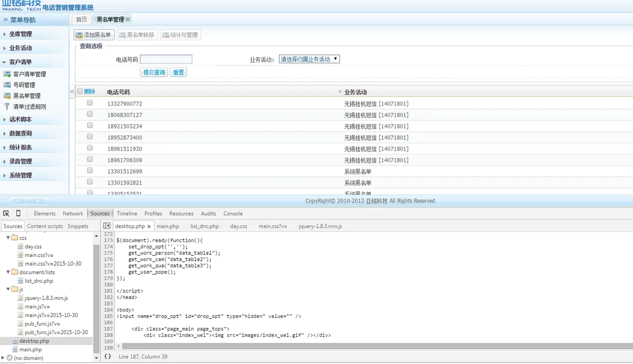Open the Console panel in DevTools
633x364 pixels.
(233, 213)
